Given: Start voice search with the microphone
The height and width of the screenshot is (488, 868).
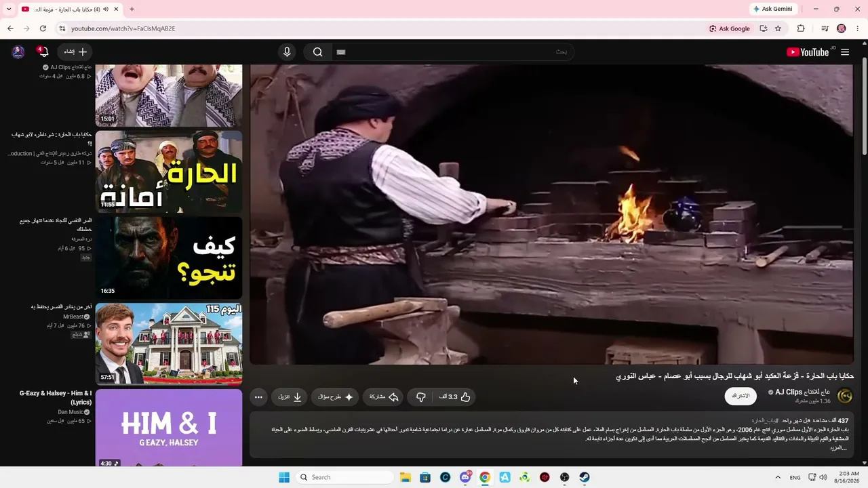Looking at the screenshot, I should (x=287, y=52).
